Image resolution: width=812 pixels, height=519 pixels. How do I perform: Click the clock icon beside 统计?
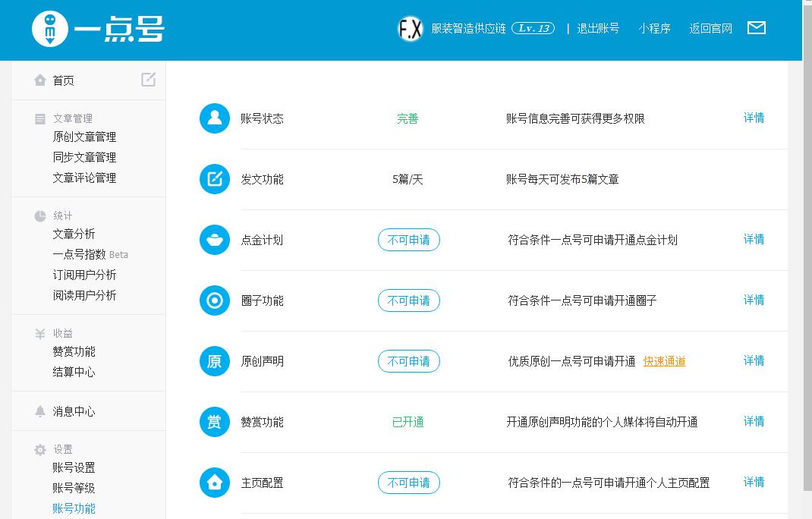(39, 215)
